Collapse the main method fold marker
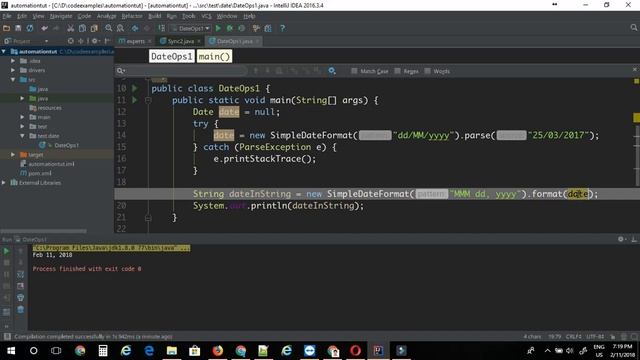This screenshot has height=360, width=640. [x=148, y=100]
